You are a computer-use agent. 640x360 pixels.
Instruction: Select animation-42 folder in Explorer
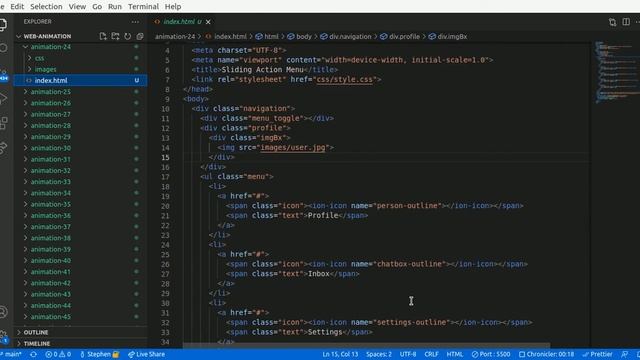point(81,283)
